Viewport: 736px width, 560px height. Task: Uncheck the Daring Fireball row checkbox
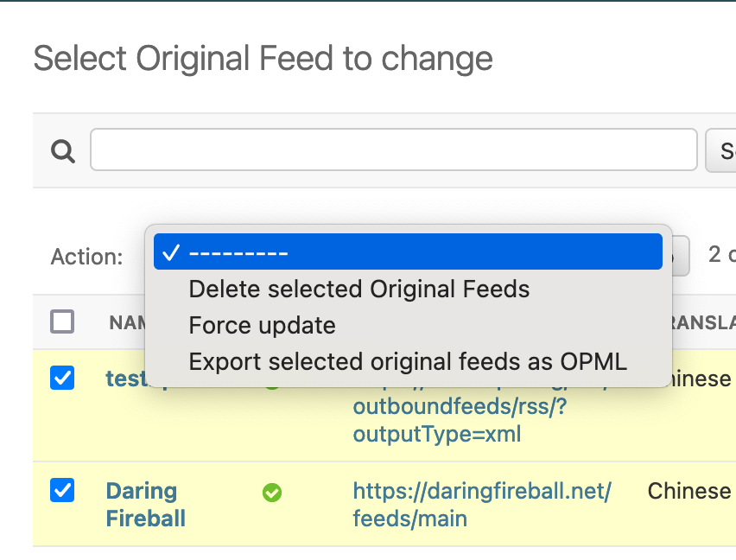62,491
